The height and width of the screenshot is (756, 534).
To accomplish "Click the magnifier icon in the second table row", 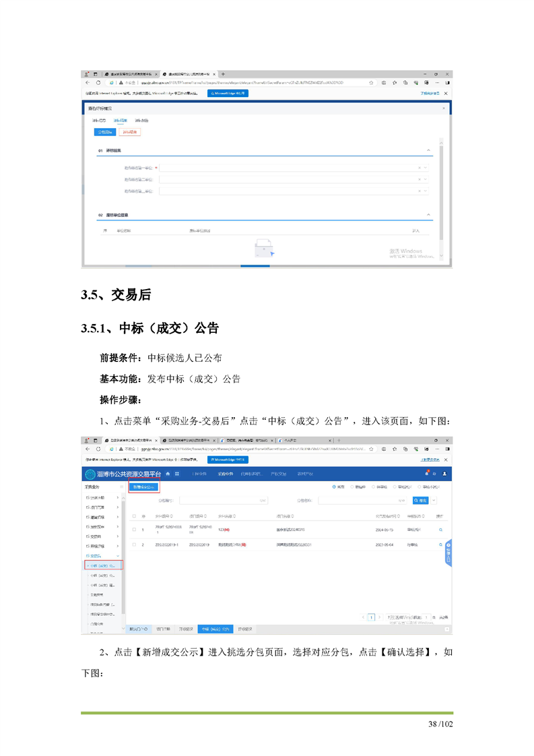I will (440, 544).
